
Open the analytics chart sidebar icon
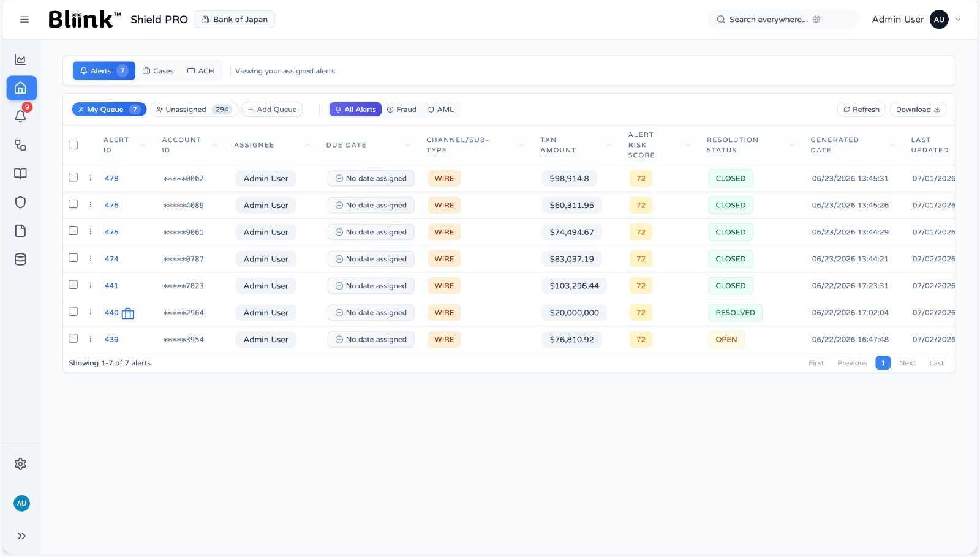coord(20,59)
